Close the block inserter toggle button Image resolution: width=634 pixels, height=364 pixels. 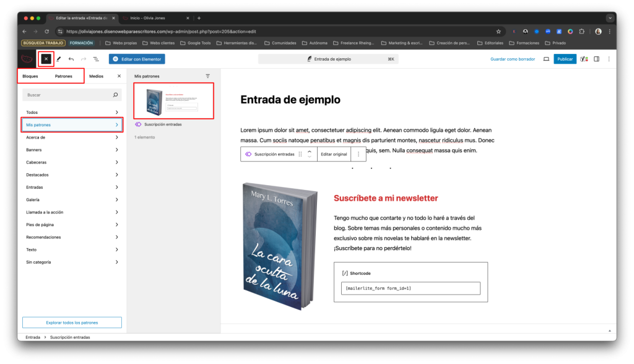pos(46,59)
